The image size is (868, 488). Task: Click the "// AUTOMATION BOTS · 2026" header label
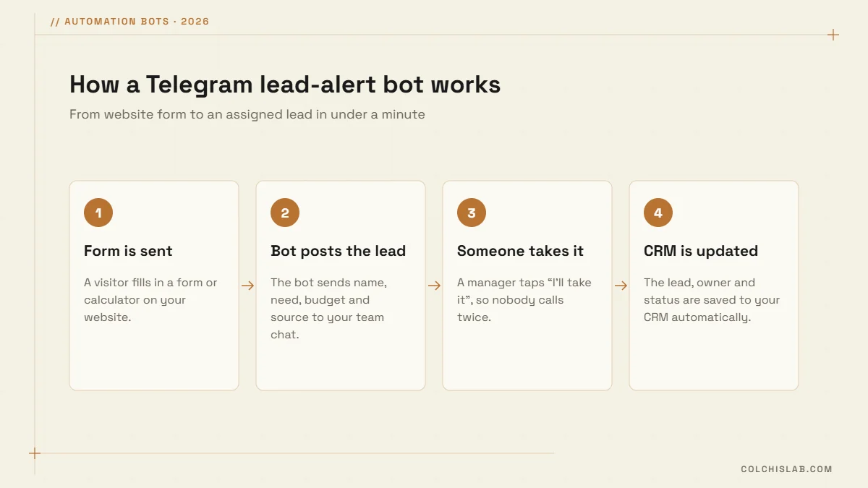[130, 22]
